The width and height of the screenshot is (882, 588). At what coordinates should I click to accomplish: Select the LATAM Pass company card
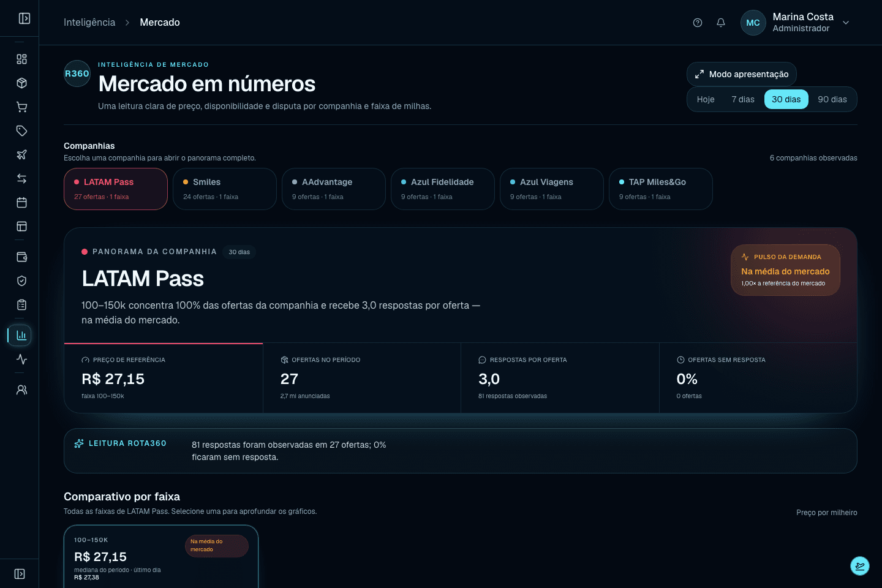[x=116, y=189]
